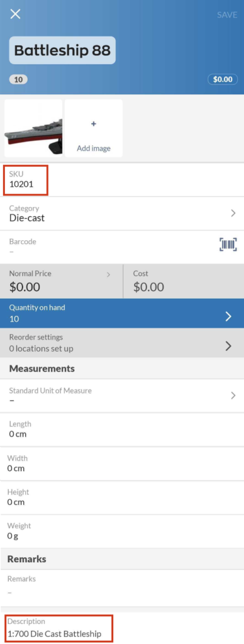Image resolution: width=244 pixels, height=644 pixels.
Task: Tap the $0.00 price badge in header
Action: click(223, 79)
